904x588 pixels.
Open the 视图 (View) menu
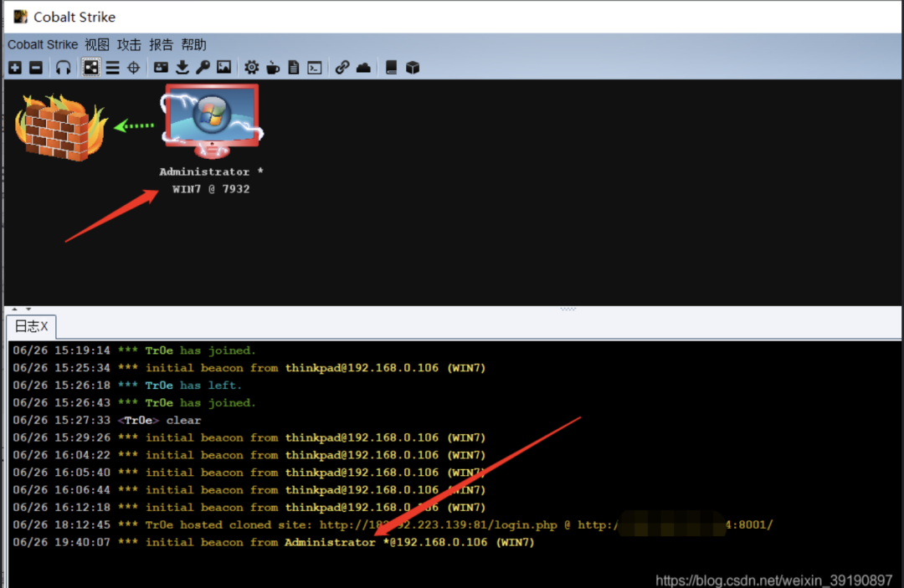click(97, 45)
